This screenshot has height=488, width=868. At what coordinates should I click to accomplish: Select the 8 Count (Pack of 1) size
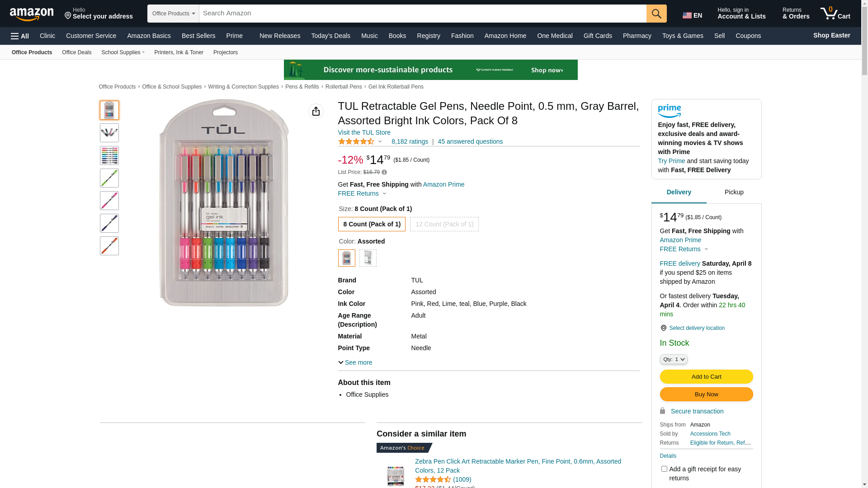(x=372, y=224)
